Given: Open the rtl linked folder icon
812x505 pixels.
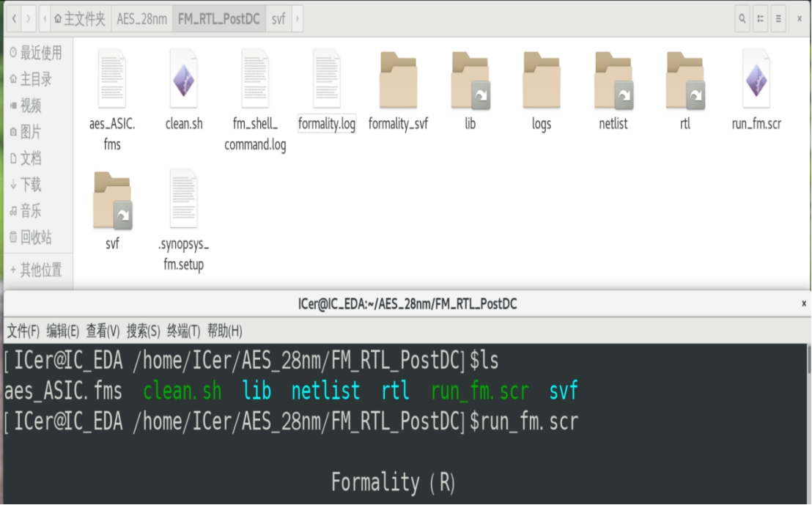Looking at the screenshot, I should tap(685, 80).
